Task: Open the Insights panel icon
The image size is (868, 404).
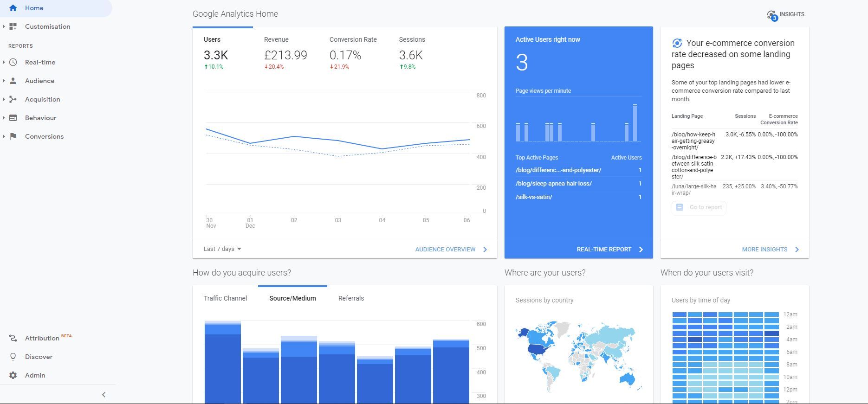Action: 772,15
